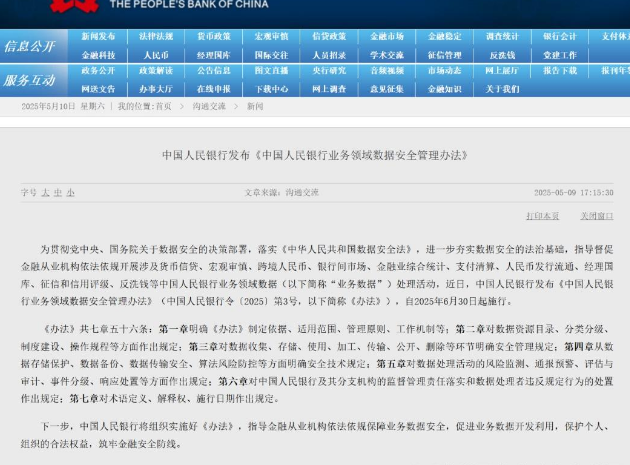630x465 pixels.
Task: Go to 国际交往 page
Action: pyautogui.click(x=272, y=55)
